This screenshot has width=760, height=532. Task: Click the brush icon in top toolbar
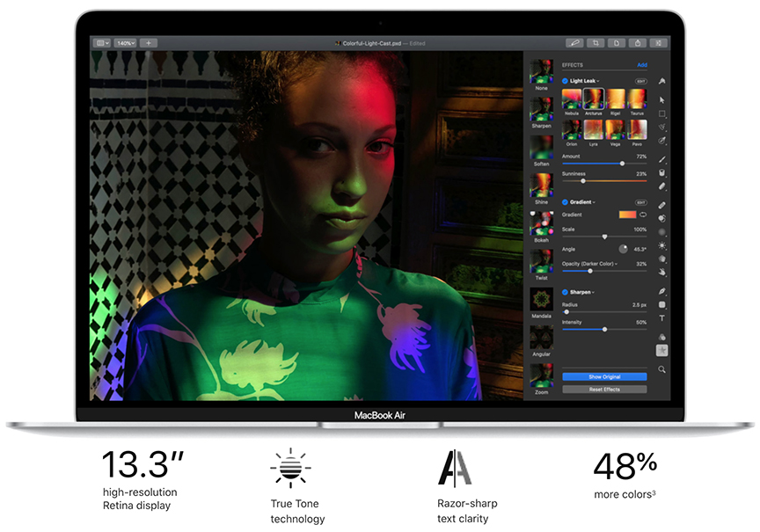pyautogui.click(x=574, y=43)
